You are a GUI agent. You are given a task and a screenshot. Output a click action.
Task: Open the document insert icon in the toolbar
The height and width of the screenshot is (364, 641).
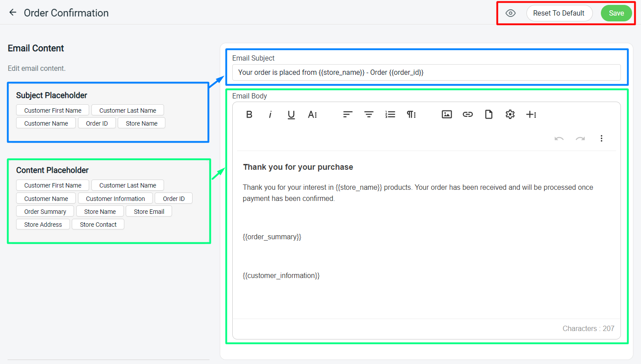pyautogui.click(x=489, y=115)
